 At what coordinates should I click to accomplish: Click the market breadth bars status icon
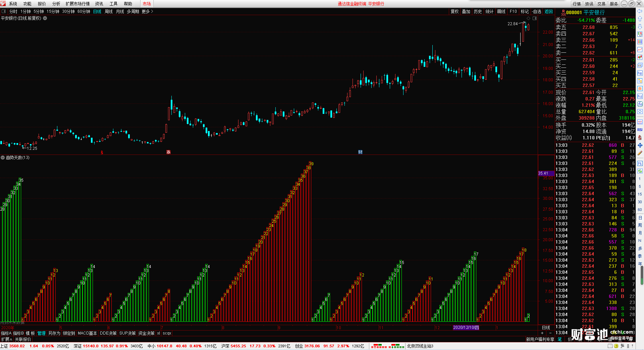tap(387, 346)
